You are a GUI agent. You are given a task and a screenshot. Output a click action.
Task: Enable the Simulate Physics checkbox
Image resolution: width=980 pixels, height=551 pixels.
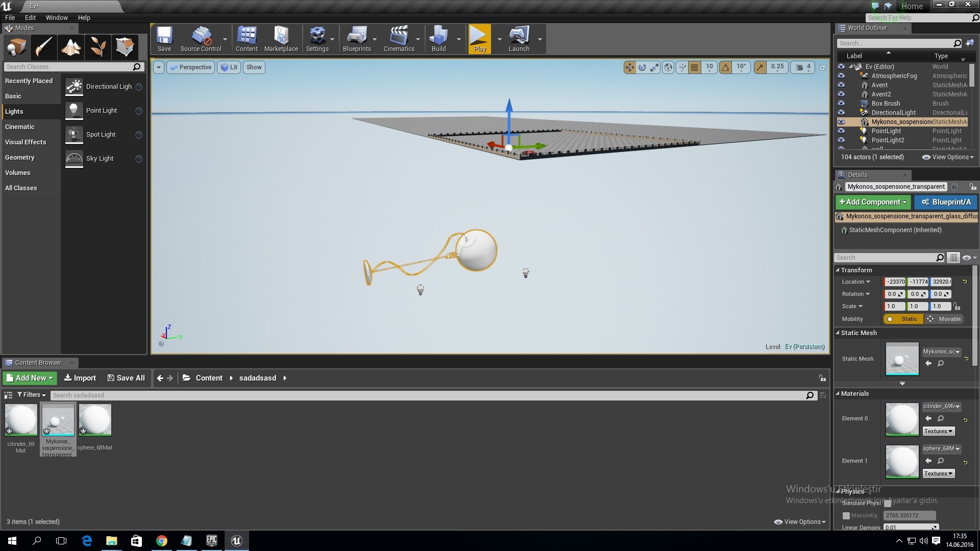(888, 504)
